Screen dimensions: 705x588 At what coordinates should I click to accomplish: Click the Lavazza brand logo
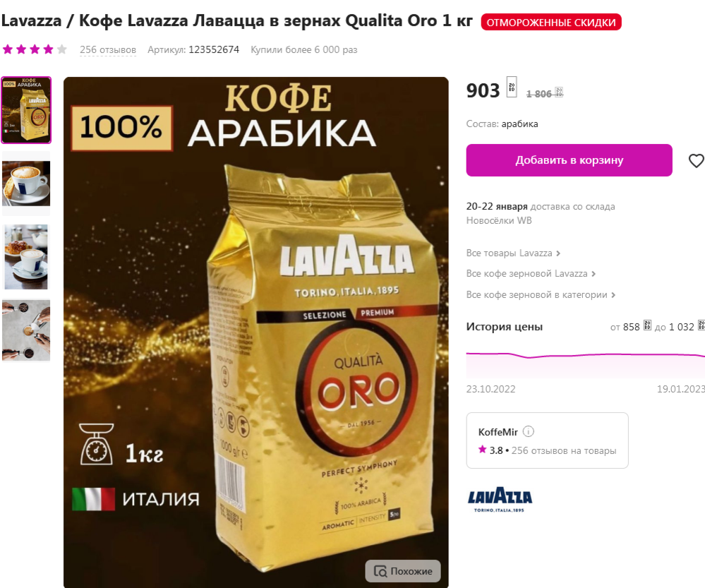500,499
